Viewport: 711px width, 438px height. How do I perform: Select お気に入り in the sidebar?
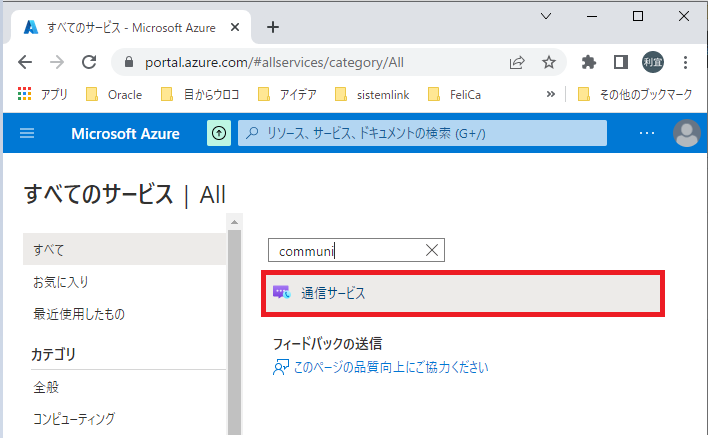click(61, 282)
